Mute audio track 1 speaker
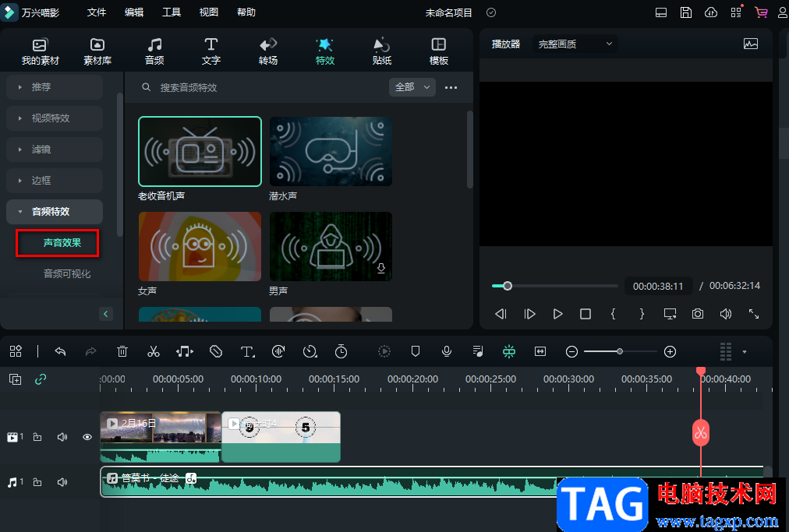 (62, 482)
